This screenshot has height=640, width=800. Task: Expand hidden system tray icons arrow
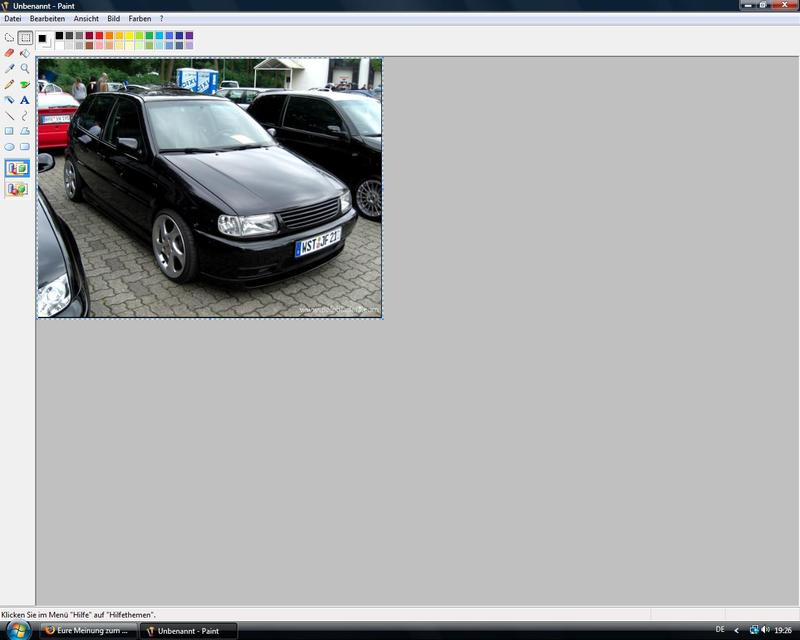tap(736, 630)
